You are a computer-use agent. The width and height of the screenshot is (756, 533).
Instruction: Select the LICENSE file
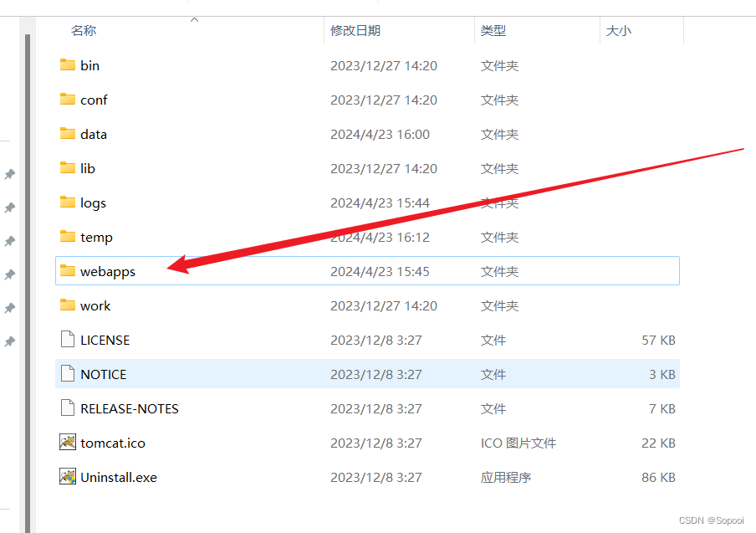[x=105, y=340]
